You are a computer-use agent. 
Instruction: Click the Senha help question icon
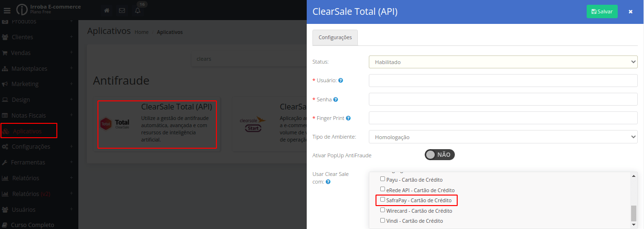pyautogui.click(x=336, y=99)
